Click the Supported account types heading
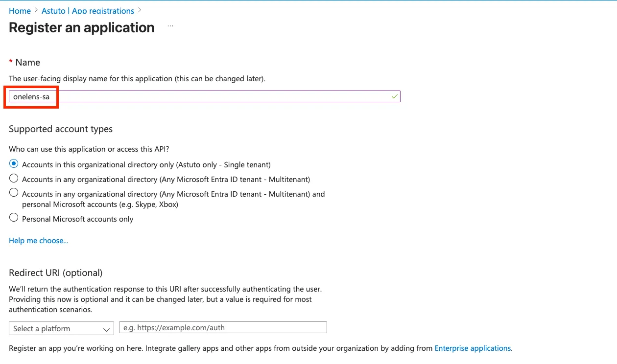Image resolution: width=617 pixels, height=364 pixels. pyautogui.click(x=61, y=129)
